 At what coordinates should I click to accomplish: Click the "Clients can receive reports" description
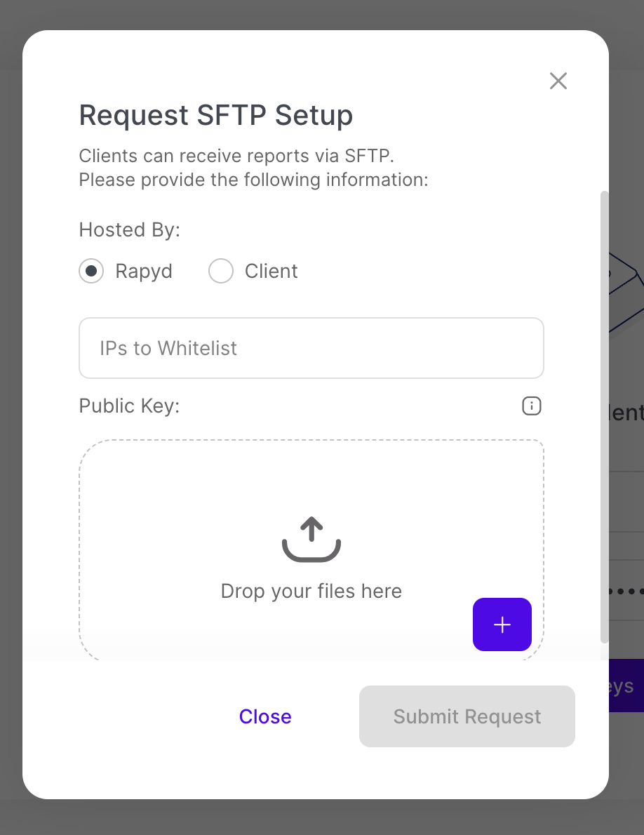click(241, 156)
